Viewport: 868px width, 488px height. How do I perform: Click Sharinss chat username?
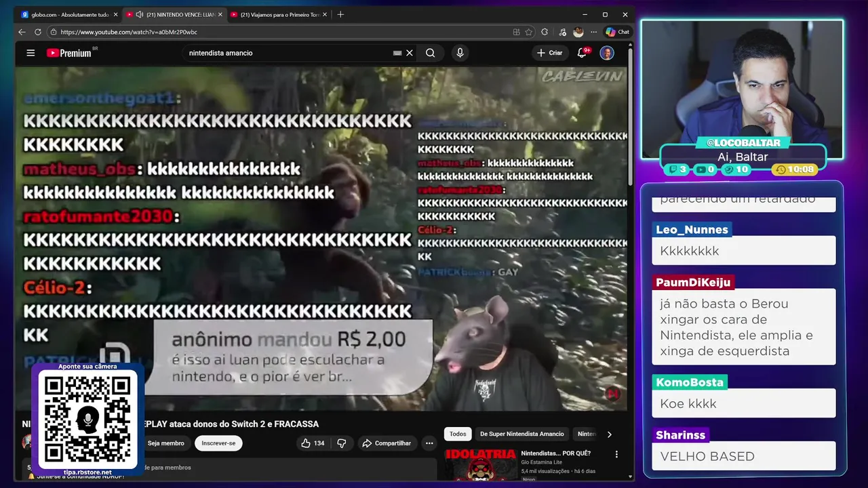(681, 435)
